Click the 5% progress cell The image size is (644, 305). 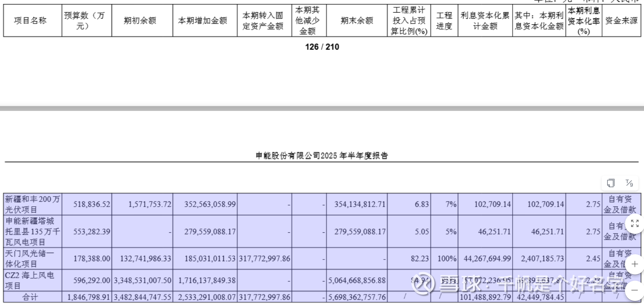(x=451, y=231)
